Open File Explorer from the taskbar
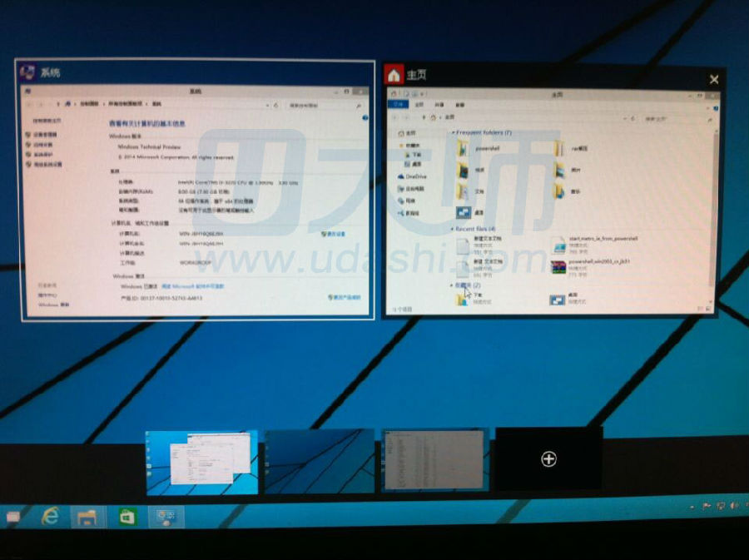 pyautogui.click(x=87, y=517)
